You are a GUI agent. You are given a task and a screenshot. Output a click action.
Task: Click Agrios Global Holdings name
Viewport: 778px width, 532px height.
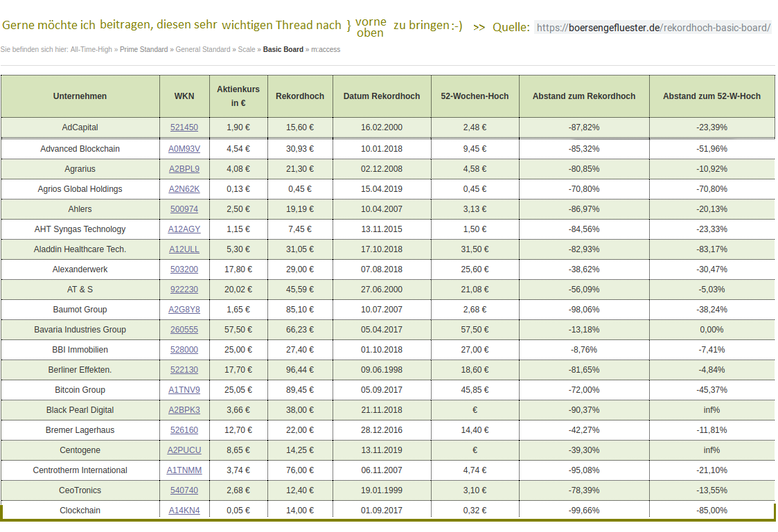point(80,189)
